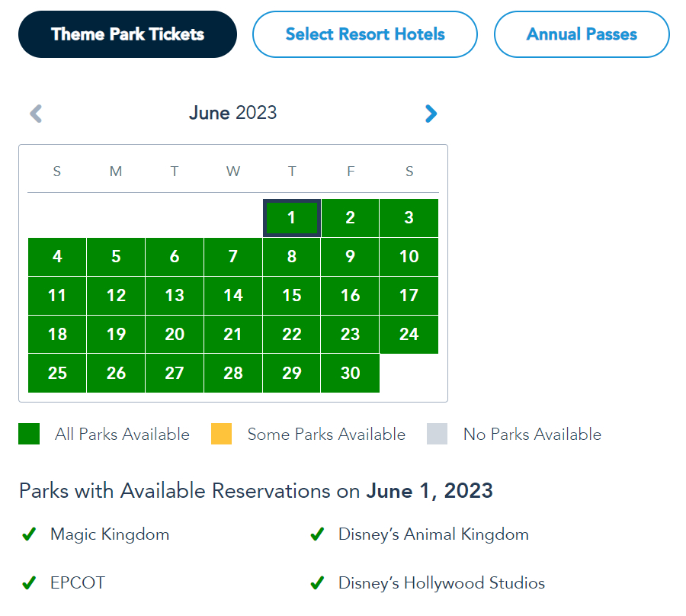Select June 1 on the calendar
Viewport: 686px width, 616px height.
(x=291, y=218)
